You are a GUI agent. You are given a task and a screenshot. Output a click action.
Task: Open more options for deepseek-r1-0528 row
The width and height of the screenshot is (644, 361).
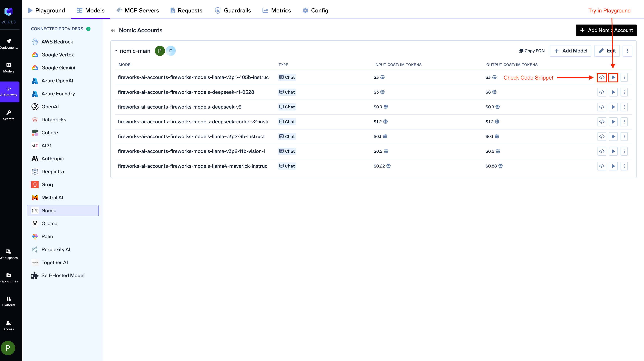[x=624, y=92]
